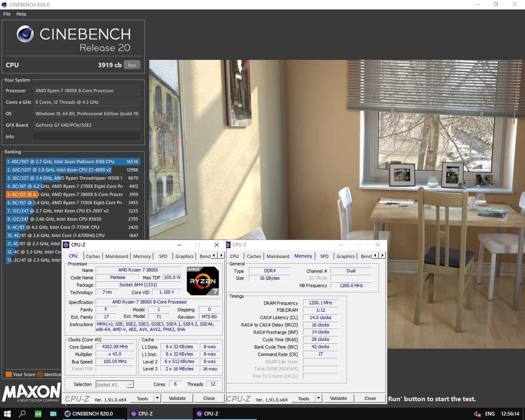525x420 pixels.
Task: Expand Tools dropdown arrow in the left CPU-Z window
Action: (157, 398)
